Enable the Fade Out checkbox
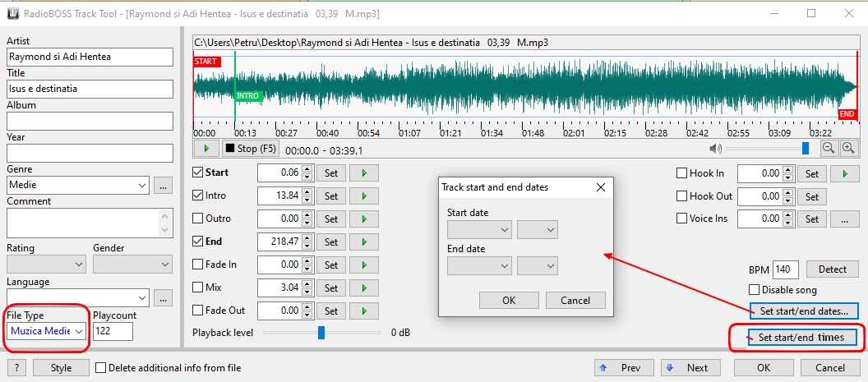Image resolution: width=868 pixels, height=382 pixels. [x=197, y=311]
